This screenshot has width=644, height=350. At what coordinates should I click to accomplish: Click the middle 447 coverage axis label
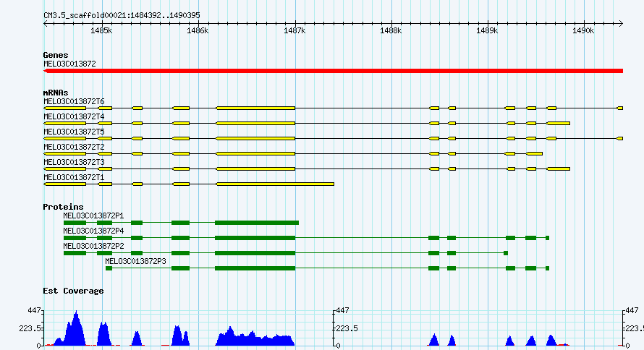342,311
